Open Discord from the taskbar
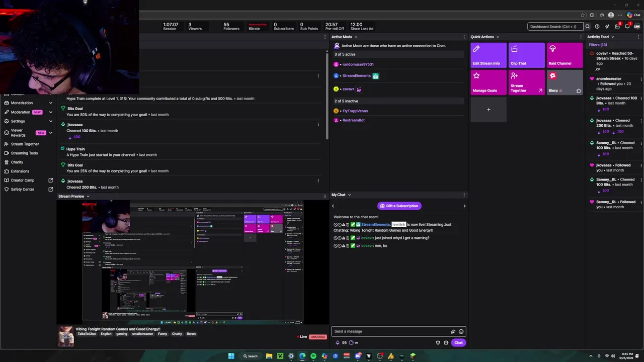The height and width of the screenshot is (362, 644). 358,356
